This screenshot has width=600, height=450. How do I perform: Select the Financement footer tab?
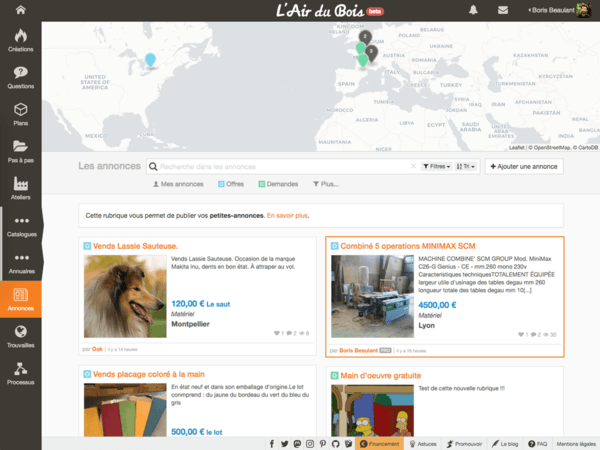tap(379, 443)
